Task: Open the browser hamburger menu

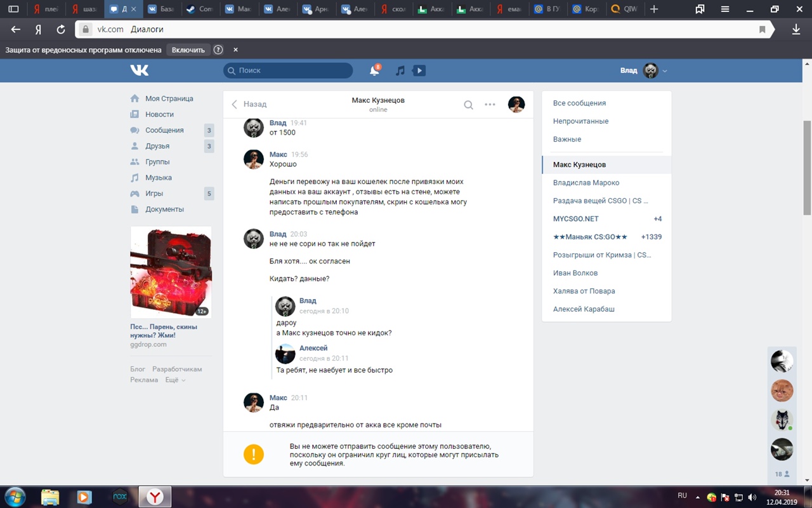Action: point(725,9)
